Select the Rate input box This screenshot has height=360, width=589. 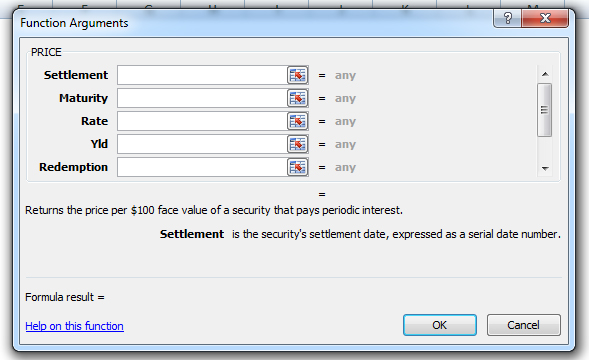pos(202,121)
